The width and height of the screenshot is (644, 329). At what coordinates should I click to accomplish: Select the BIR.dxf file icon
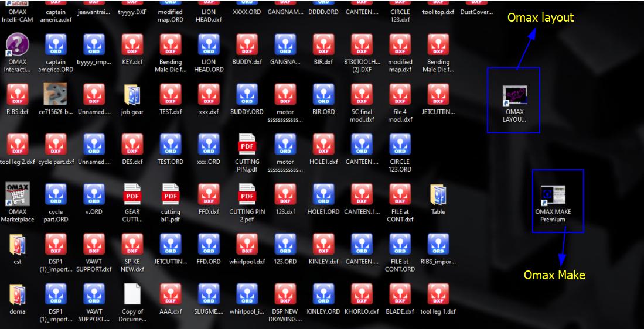coord(323,44)
